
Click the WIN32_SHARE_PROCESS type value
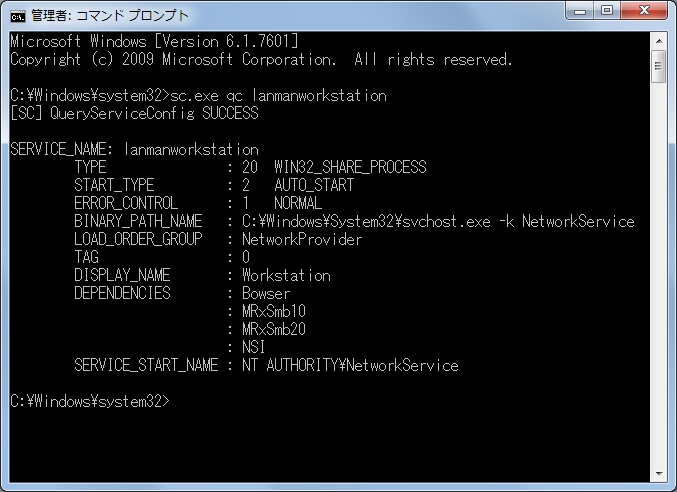350,167
